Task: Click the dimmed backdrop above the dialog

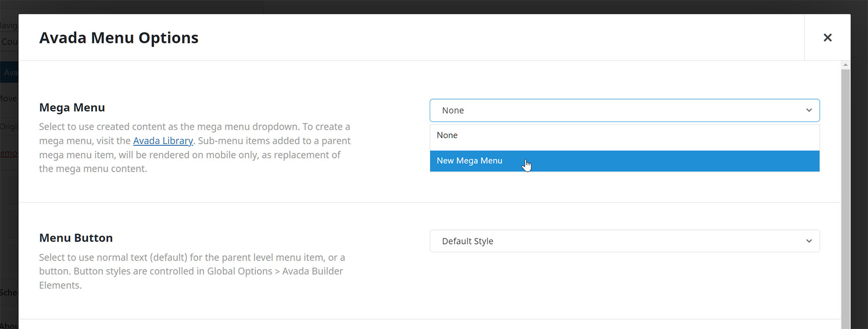Action: pyautogui.click(x=434, y=7)
